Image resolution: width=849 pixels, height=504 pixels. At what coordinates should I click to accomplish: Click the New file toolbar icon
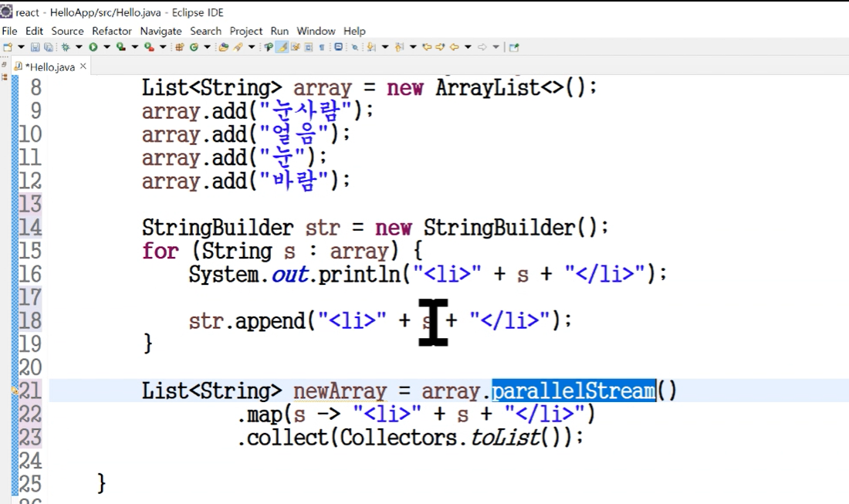tap(8, 47)
